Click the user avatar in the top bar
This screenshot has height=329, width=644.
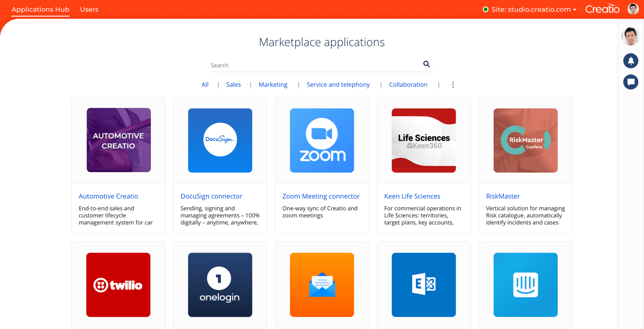pos(633,9)
